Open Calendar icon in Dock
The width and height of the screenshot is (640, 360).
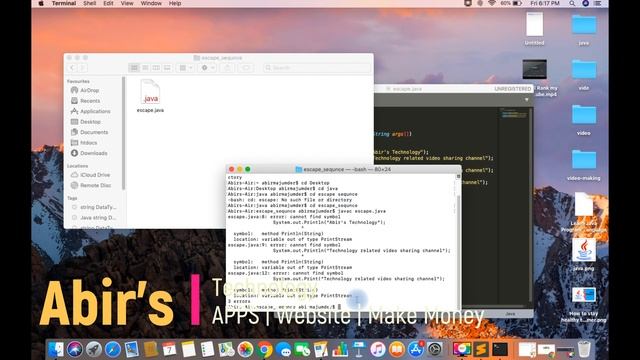(169, 350)
